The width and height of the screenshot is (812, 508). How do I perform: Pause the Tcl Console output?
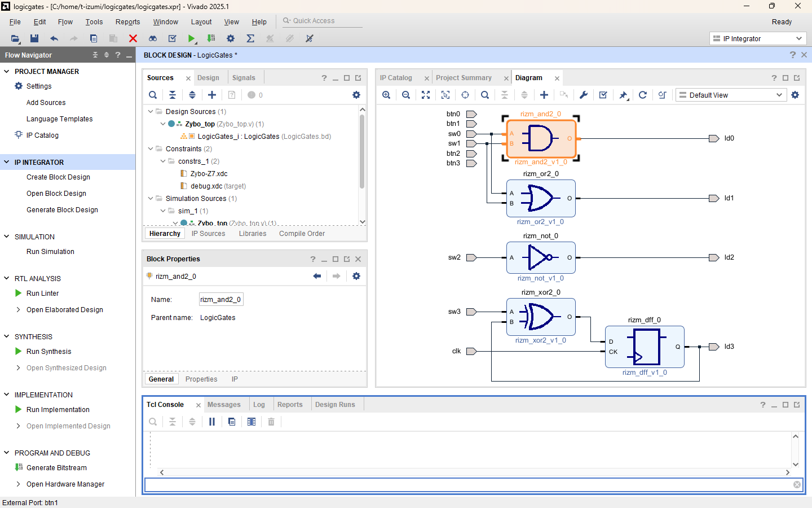point(212,422)
